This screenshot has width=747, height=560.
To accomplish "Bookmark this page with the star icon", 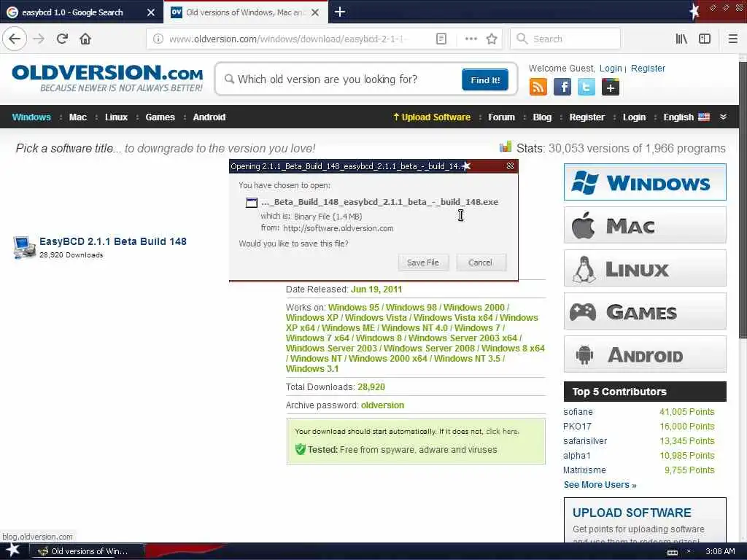I will coord(492,39).
